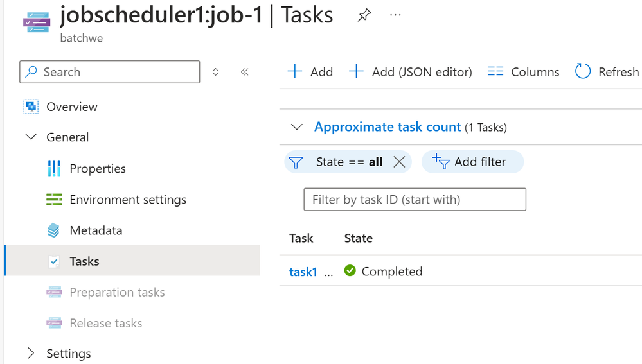
Task: Focus the Filter by task ID field
Action: click(x=415, y=200)
